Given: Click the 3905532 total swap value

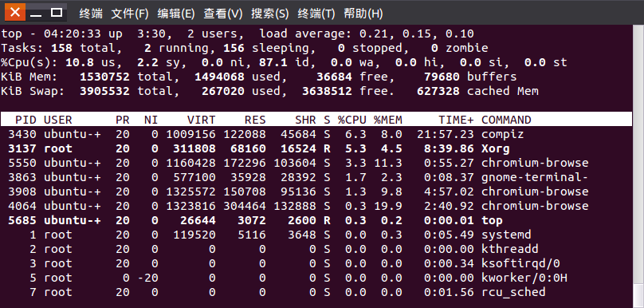Looking at the screenshot, I should point(104,91).
